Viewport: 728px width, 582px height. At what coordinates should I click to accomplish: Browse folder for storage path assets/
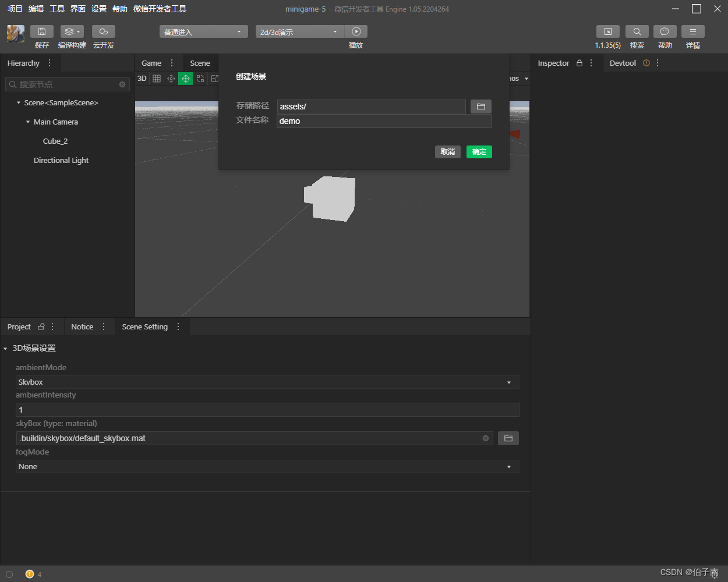(x=481, y=107)
